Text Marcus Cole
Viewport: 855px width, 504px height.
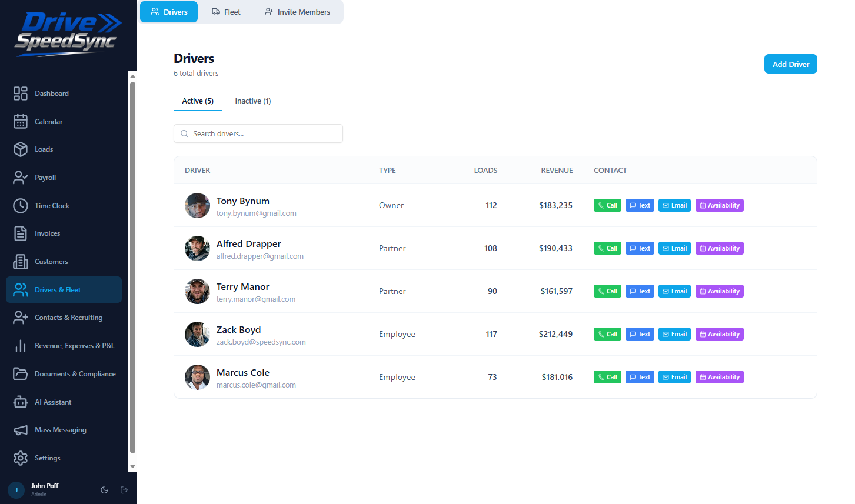coord(640,377)
